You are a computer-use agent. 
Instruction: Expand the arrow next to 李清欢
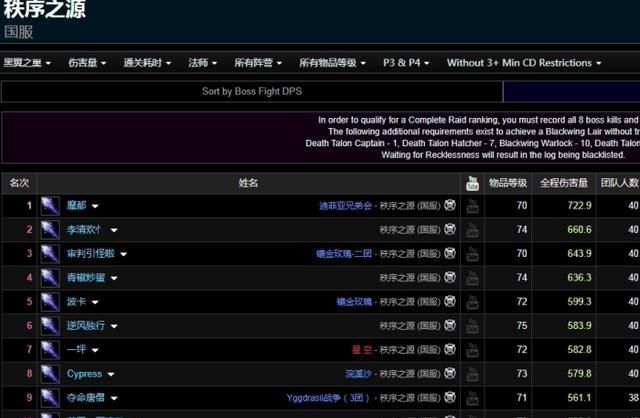(x=114, y=230)
